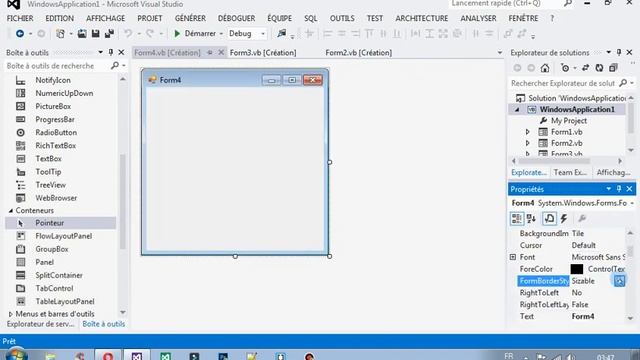Open the DÉBOGUER menu

tap(236, 18)
